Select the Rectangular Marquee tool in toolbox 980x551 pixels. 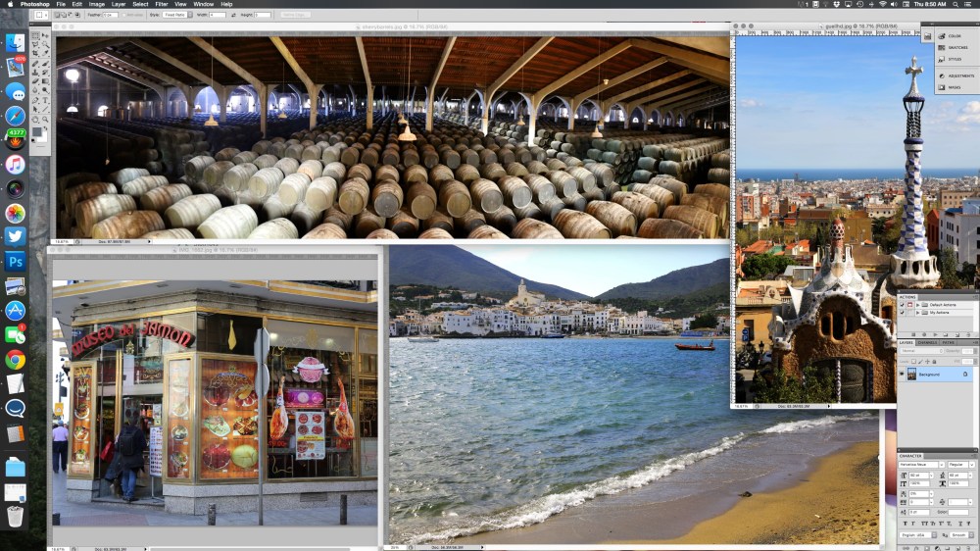[35, 35]
